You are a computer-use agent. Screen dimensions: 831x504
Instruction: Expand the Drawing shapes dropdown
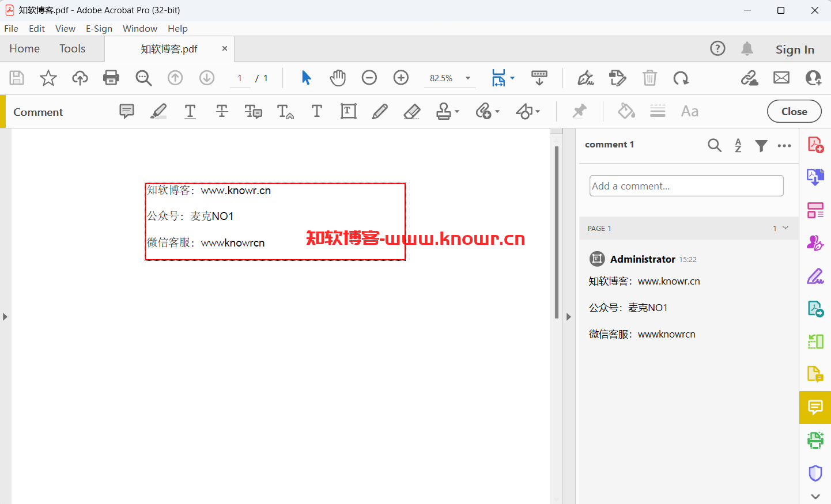click(x=538, y=111)
